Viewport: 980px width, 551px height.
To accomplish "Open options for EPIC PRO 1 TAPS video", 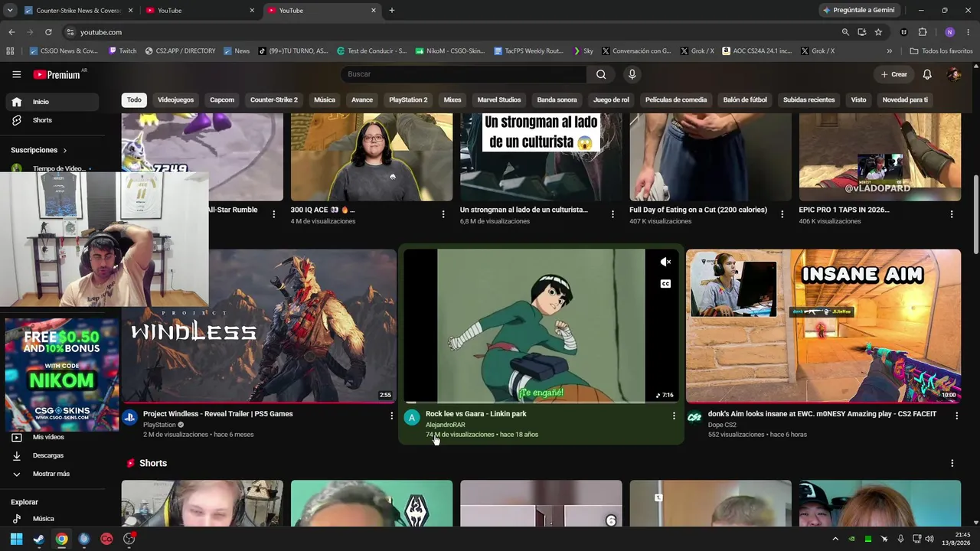I will tap(952, 214).
